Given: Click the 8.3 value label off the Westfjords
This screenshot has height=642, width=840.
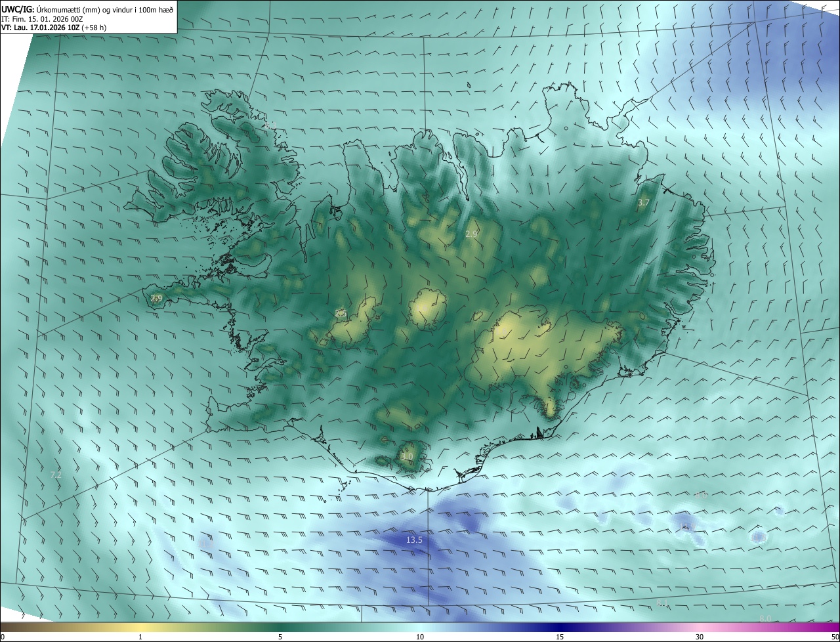Looking at the screenshot, I should click(x=270, y=125).
